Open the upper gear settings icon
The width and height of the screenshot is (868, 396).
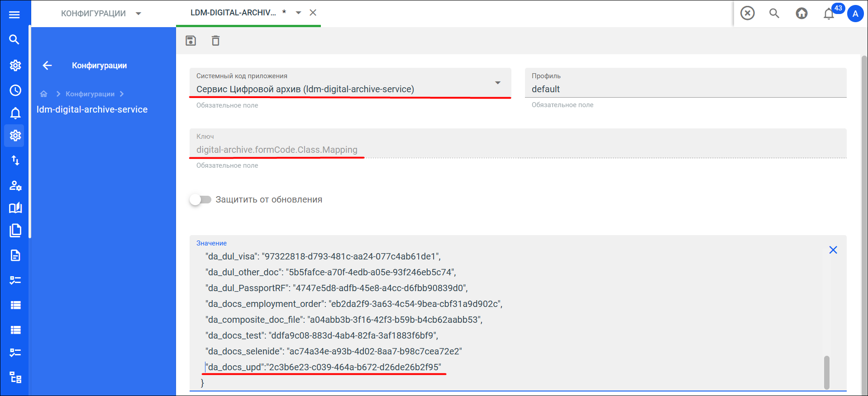point(15,66)
